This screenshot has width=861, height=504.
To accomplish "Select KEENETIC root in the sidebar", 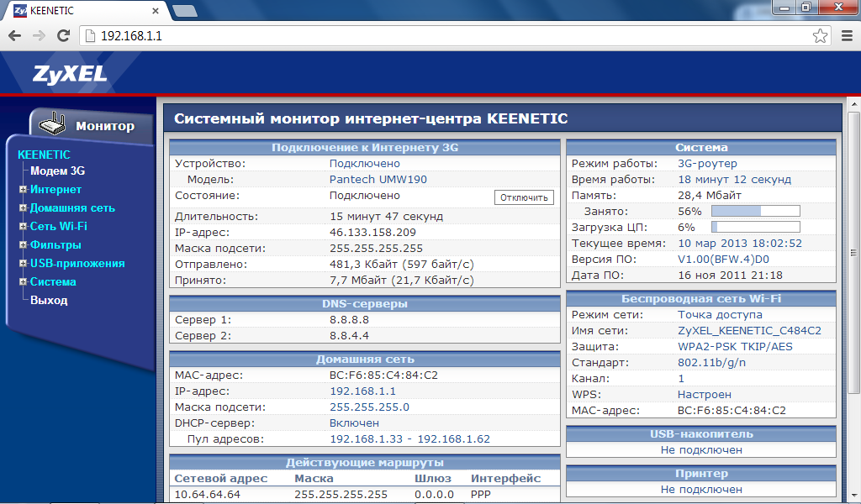I will (44, 155).
